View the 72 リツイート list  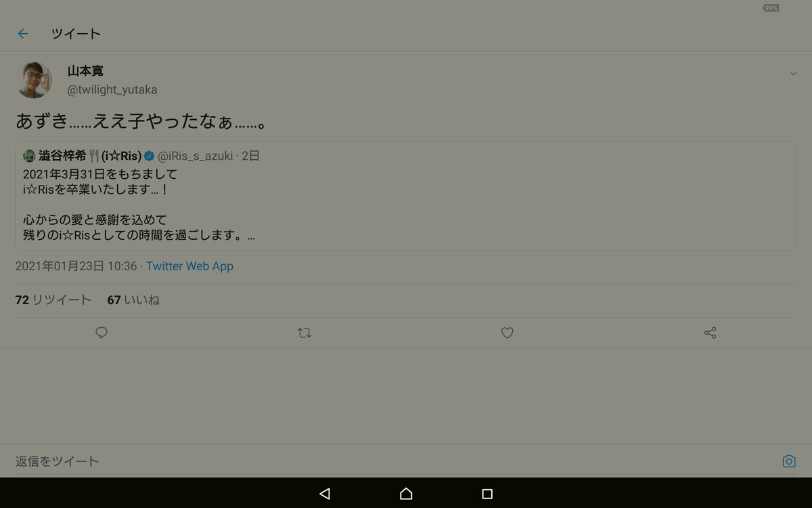(53, 299)
